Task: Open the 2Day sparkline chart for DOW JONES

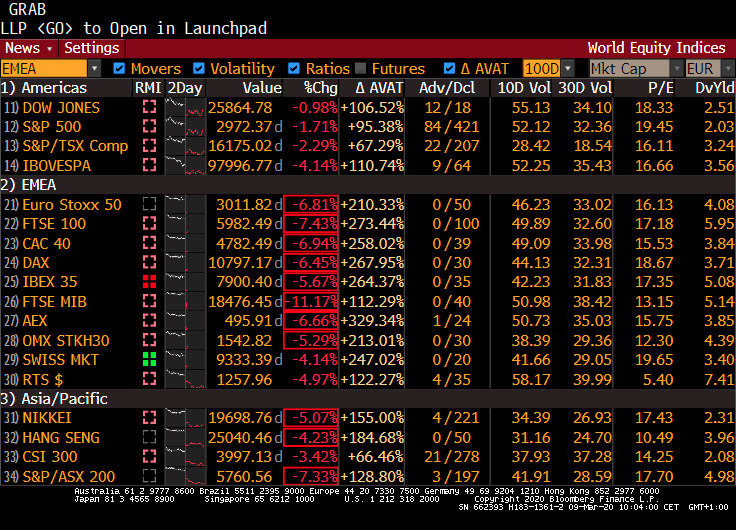Action: click(x=185, y=108)
